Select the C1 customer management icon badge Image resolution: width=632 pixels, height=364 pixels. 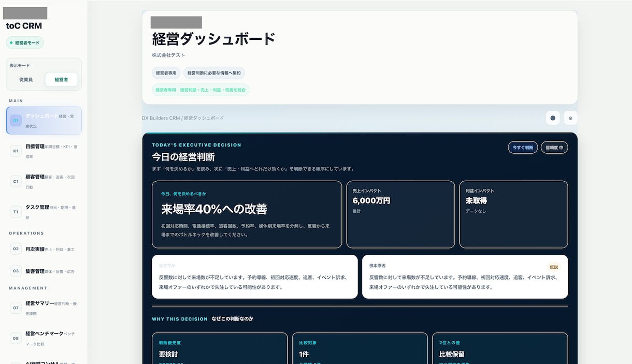(x=16, y=181)
